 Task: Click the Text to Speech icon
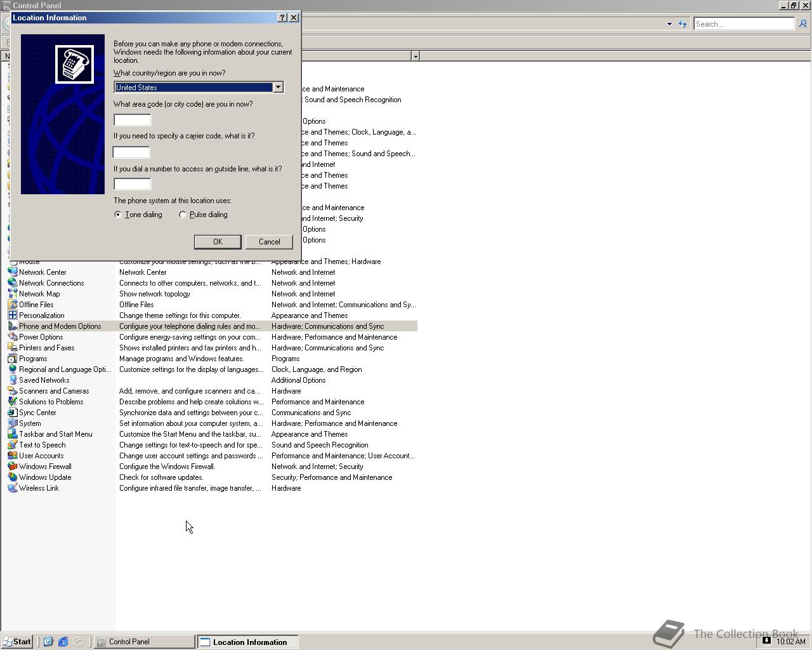point(12,445)
